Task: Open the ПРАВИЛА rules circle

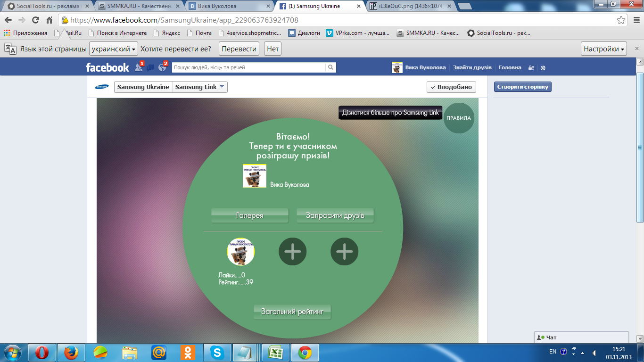Action: pos(459,118)
